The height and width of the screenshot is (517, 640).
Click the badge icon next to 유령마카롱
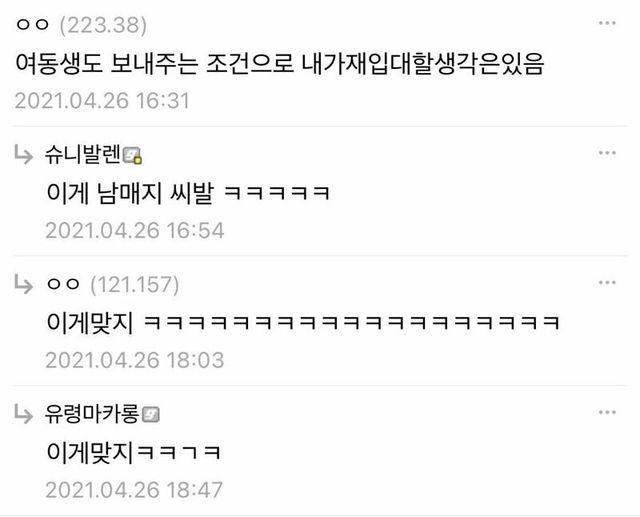pos(151,415)
